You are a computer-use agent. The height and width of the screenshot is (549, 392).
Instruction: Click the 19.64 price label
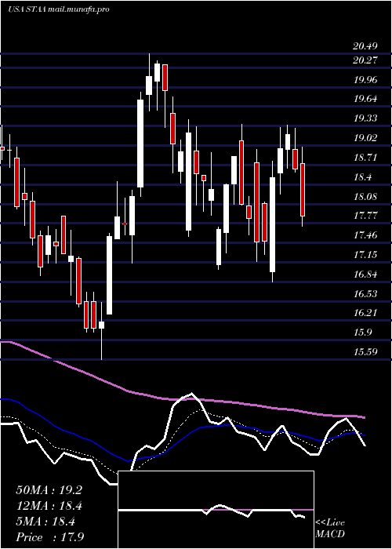365,99
